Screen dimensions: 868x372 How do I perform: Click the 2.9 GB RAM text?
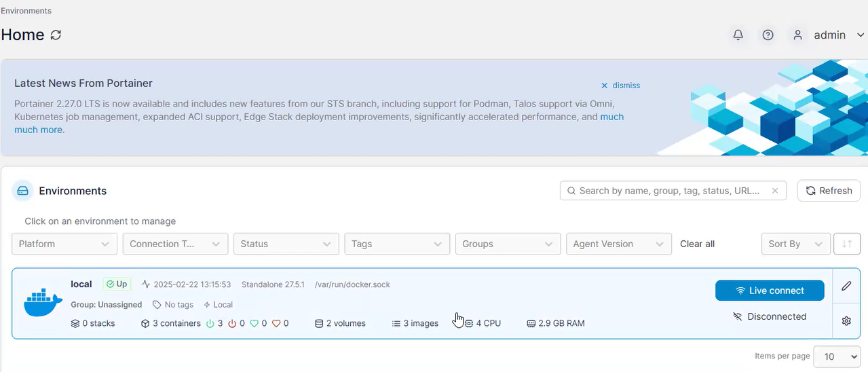coord(562,323)
